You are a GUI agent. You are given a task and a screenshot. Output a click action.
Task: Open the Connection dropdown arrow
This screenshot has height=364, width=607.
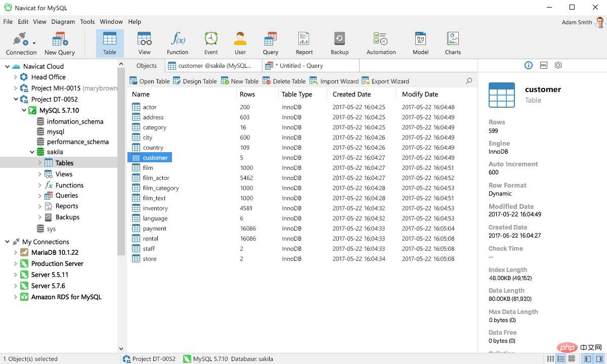(x=34, y=43)
